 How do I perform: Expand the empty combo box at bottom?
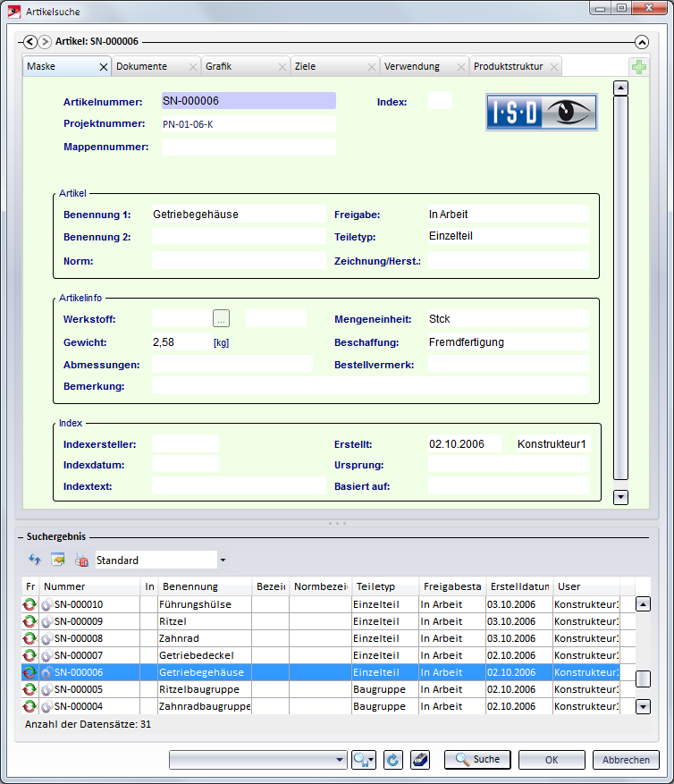(339, 760)
